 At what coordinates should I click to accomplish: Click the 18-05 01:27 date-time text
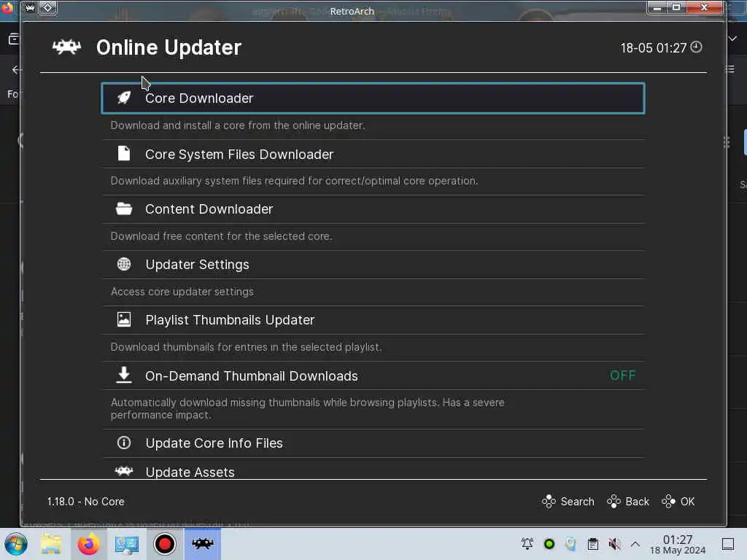(x=653, y=47)
